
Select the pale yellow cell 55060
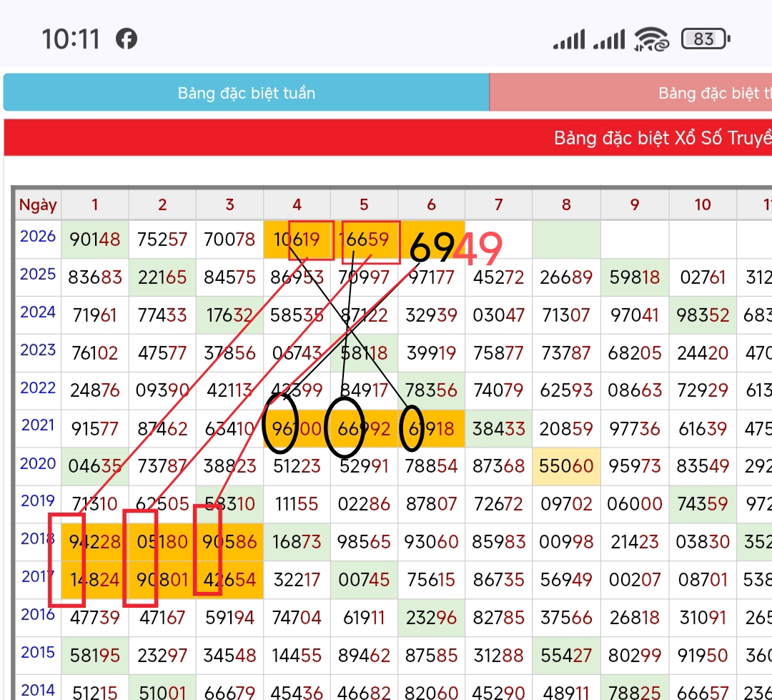[566, 467]
